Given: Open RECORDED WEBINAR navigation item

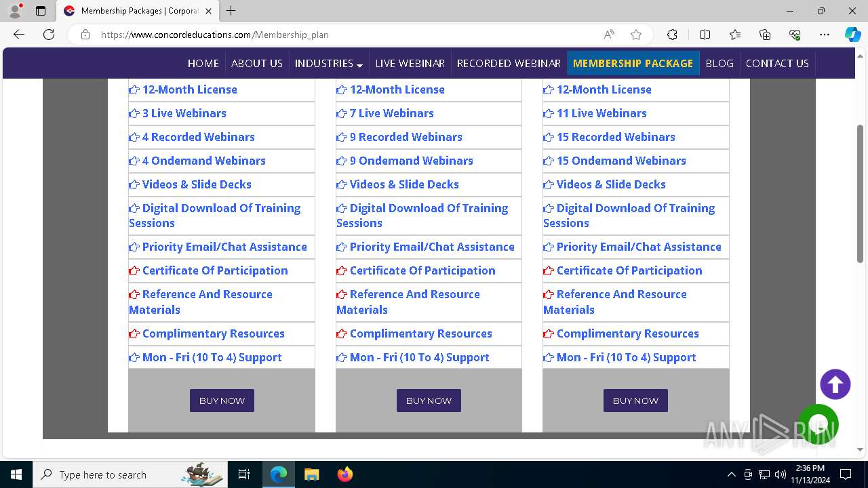Looking at the screenshot, I should [x=509, y=63].
